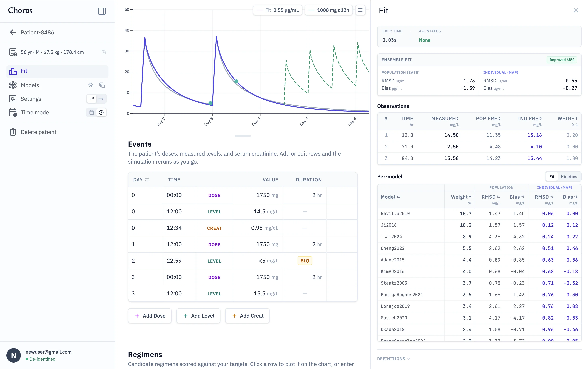This screenshot has height=369, width=588.
Task: Click the Models layers icon
Action: 91,85
